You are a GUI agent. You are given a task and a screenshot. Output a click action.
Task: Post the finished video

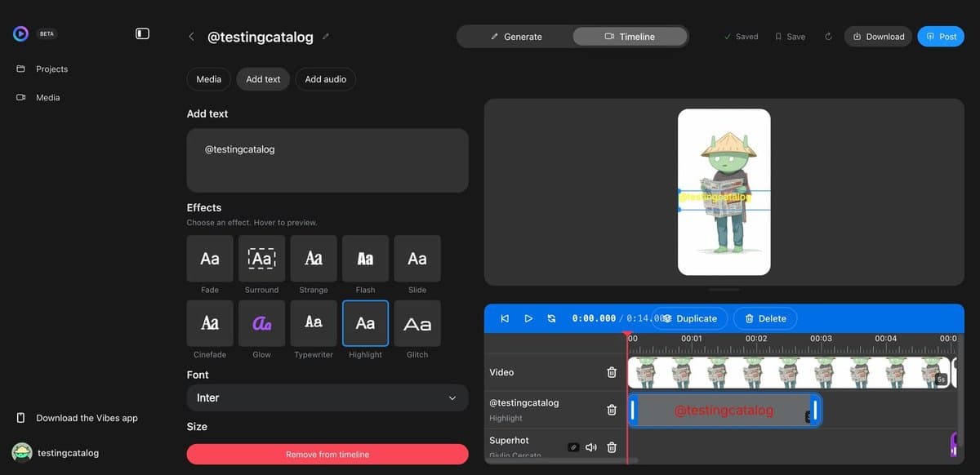pos(940,36)
